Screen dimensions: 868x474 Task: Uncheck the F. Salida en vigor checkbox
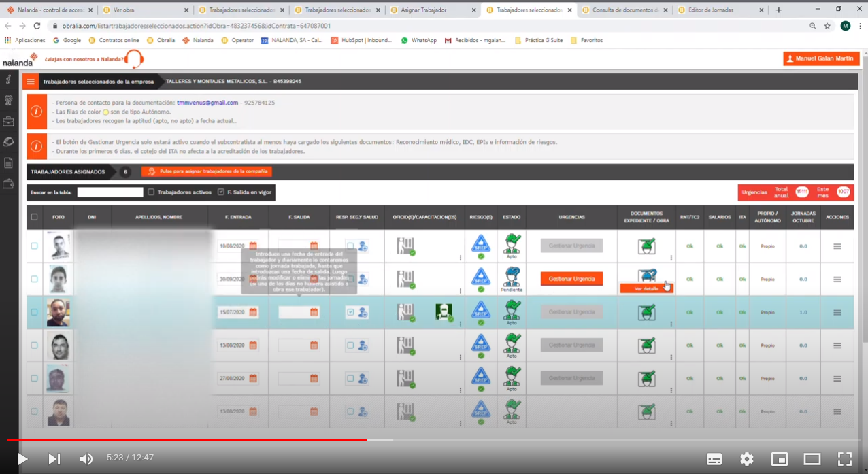(220, 192)
